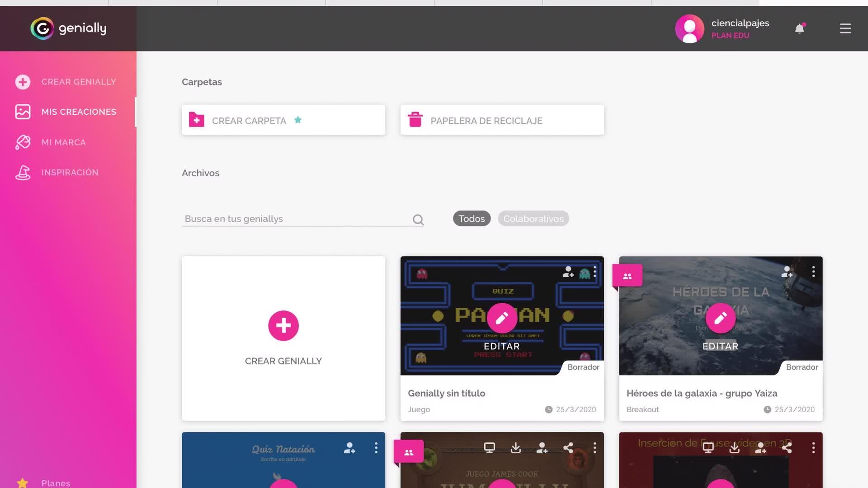Image resolution: width=868 pixels, height=488 pixels.
Task: Switch to Colaborativos filter
Action: (x=533, y=219)
